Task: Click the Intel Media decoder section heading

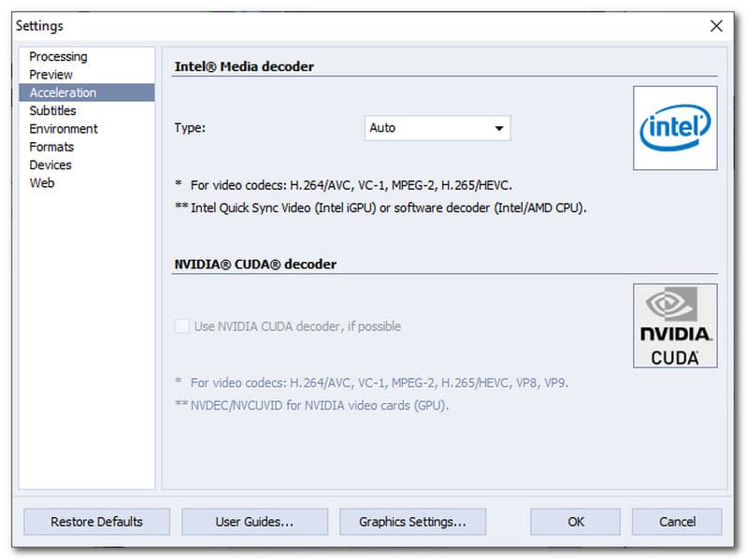Action: (x=244, y=66)
